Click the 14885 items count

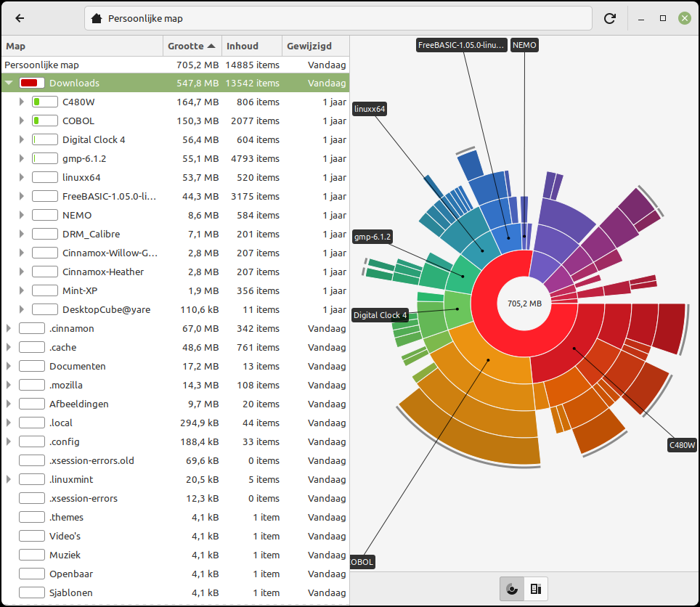(252, 65)
